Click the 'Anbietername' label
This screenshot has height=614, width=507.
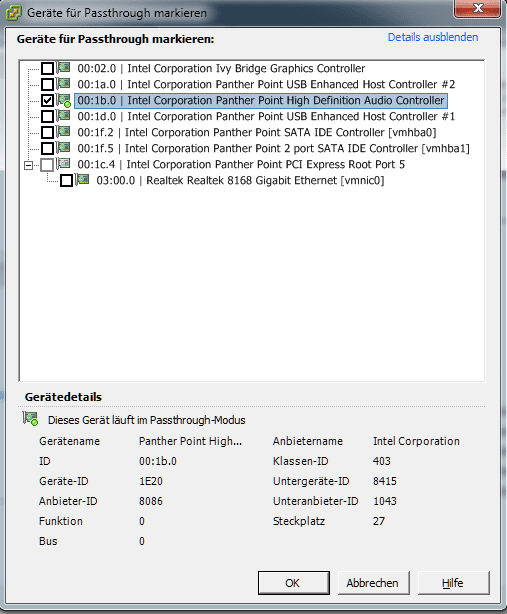point(308,441)
